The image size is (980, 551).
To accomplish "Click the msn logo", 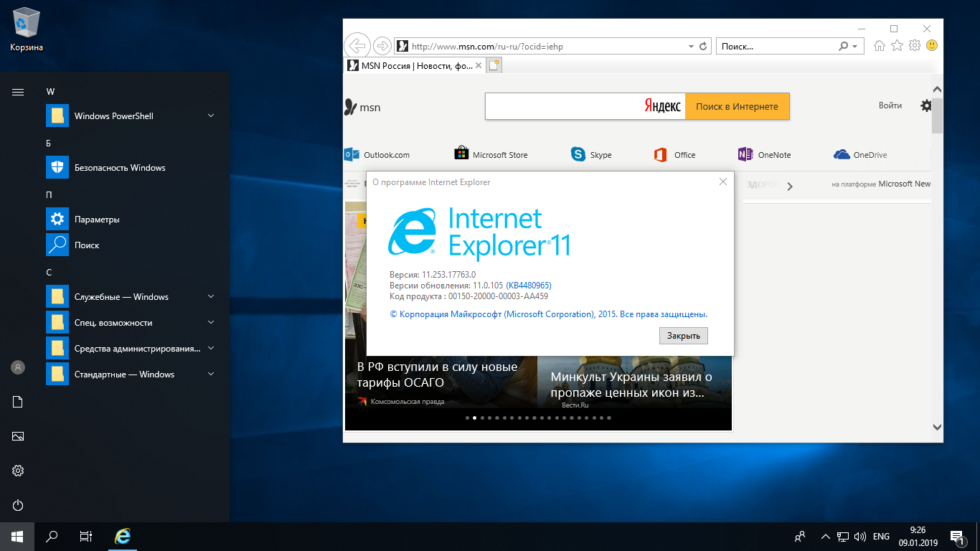I will (362, 108).
